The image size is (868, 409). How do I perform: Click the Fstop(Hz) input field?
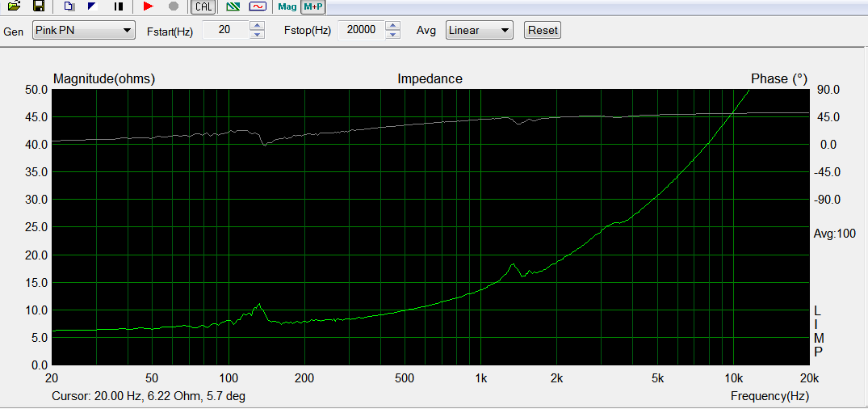361,30
